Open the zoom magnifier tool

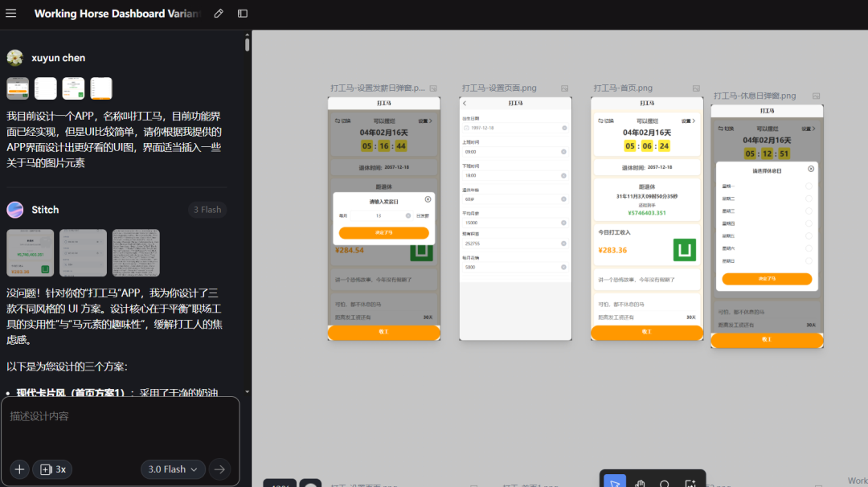663,482
